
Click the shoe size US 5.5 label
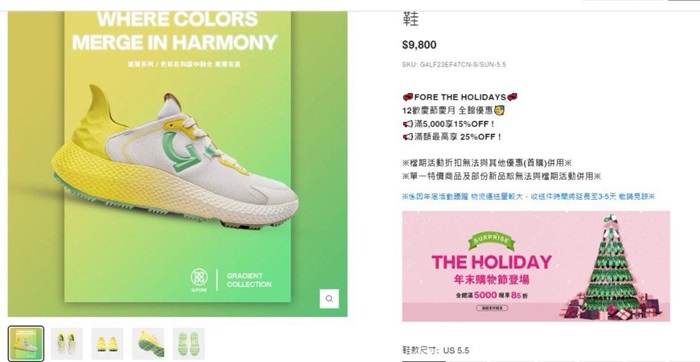[x=436, y=350]
